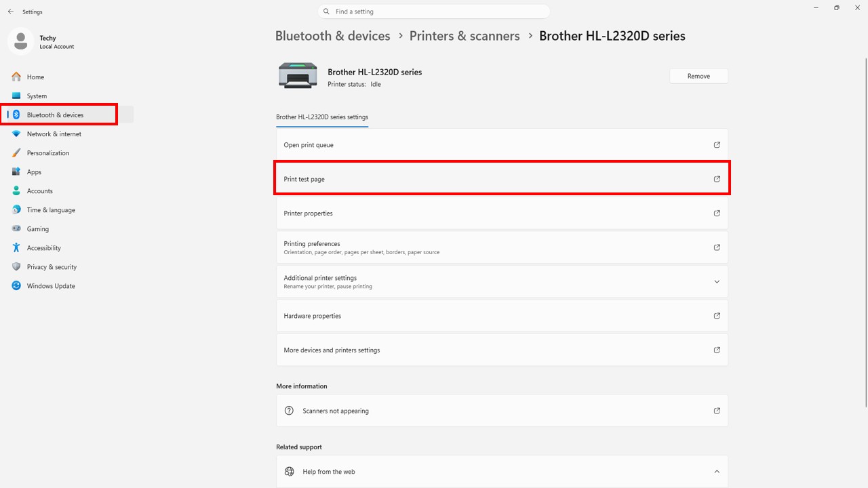Click the Gaming icon in sidebar
Screen dimensions: 868x488
pos(16,228)
